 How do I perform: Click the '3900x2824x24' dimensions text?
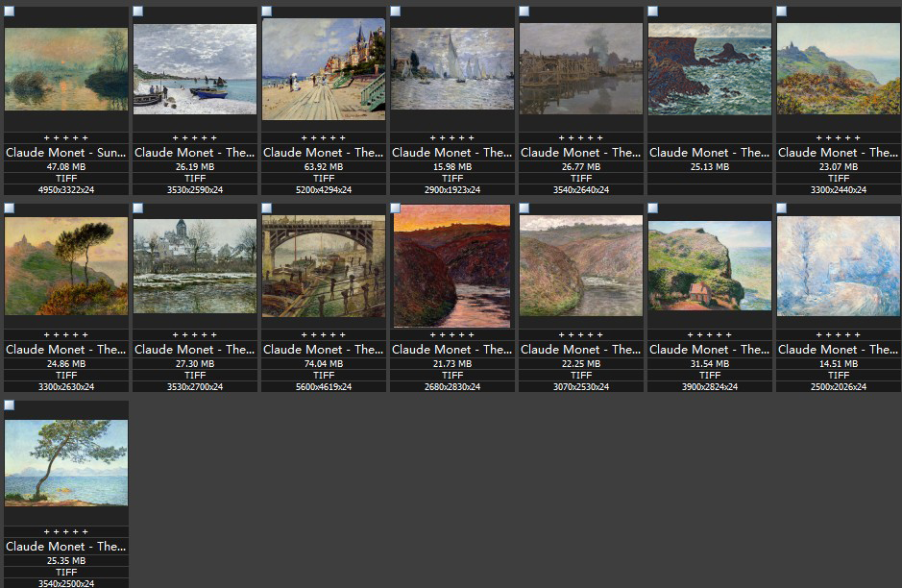[x=710, y=387]
